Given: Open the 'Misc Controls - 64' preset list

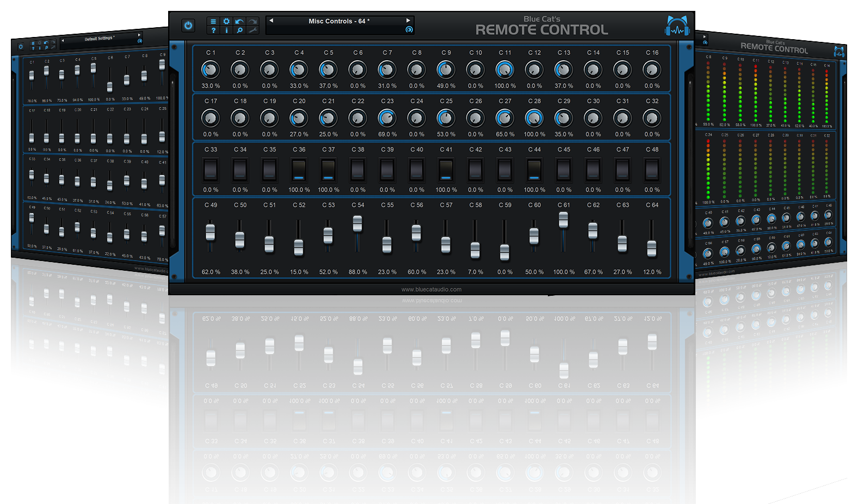Looking at the screenshot, I should click(x=339, y=21).
